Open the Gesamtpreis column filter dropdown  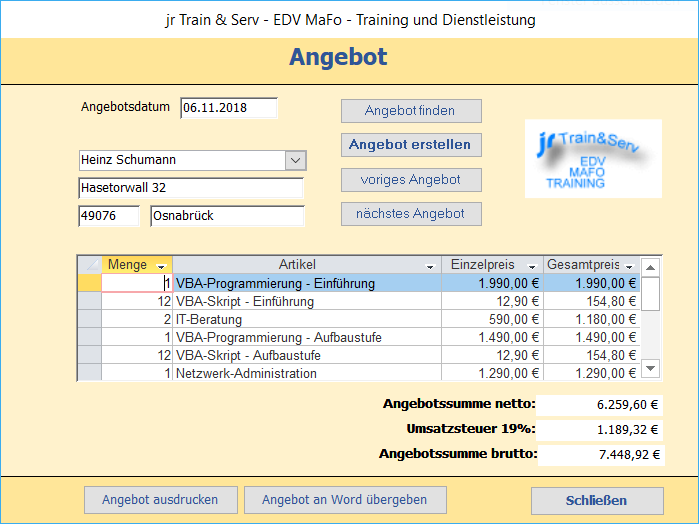pos(629,266)
